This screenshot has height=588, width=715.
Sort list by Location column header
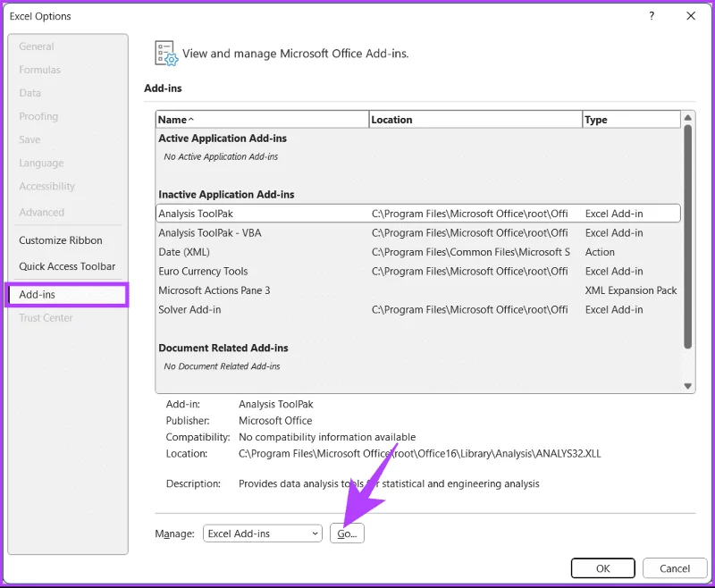pyautogui.click(x=475, y=120)
